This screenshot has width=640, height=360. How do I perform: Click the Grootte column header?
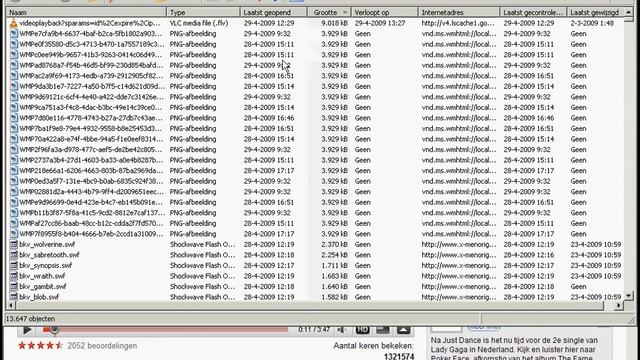click(329, 13)
